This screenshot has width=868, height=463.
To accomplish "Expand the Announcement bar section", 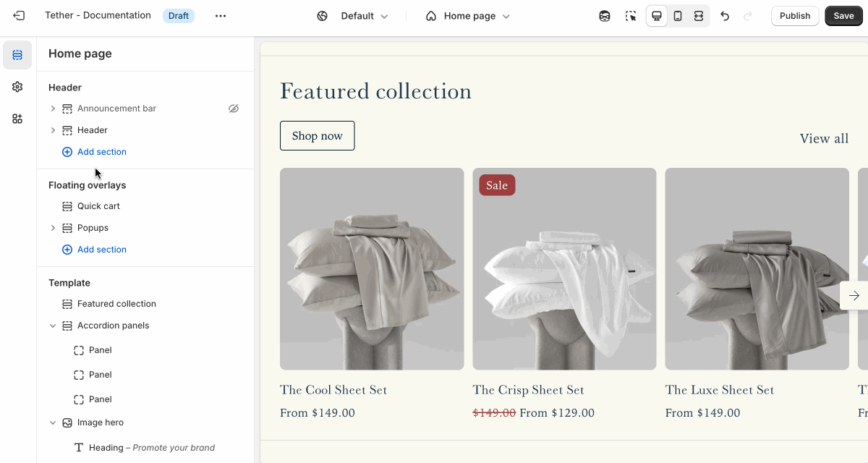I will click(x=53, y=109).
